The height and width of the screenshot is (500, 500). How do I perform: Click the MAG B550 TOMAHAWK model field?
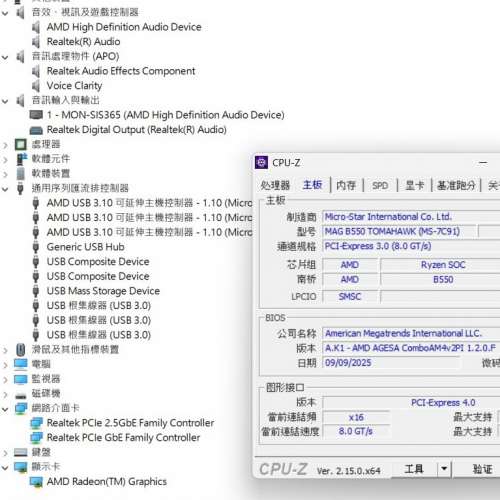tap(399, 232)
